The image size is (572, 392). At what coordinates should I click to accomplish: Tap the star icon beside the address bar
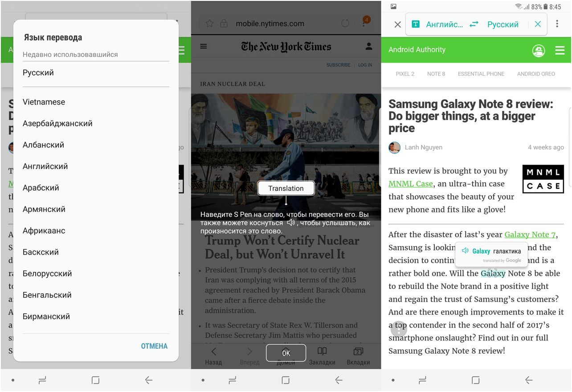[x=210, y=24]
